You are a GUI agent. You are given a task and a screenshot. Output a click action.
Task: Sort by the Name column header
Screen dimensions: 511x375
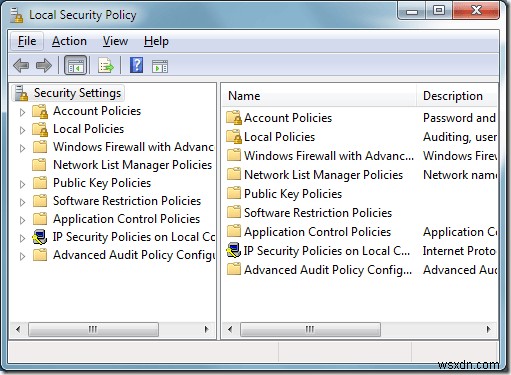click(x=319, y=96)
